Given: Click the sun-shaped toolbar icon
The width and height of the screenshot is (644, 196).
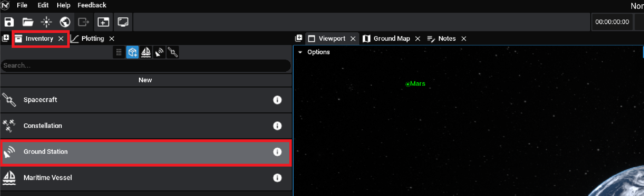Looking at the screenshot, I should (x=46, y=22).
